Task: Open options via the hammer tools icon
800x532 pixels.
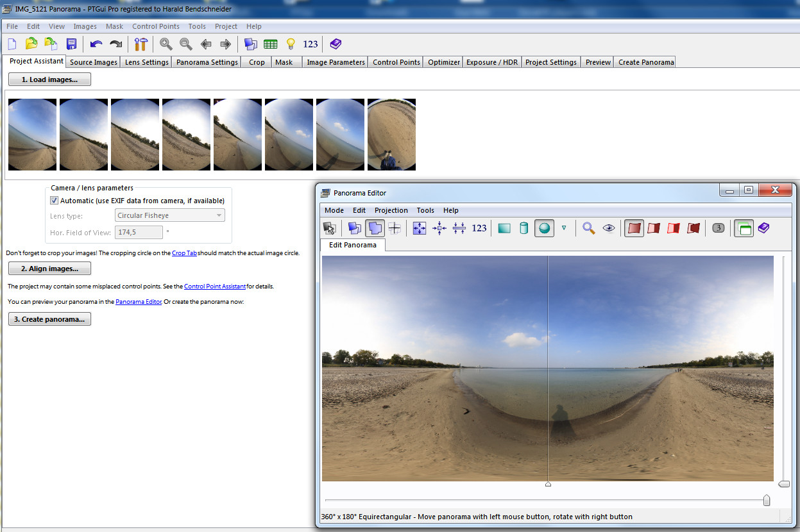Action: click(141, 44)
